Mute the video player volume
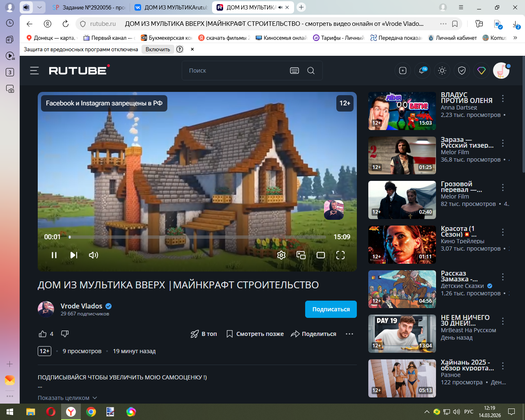 click(x=94, y=255)
